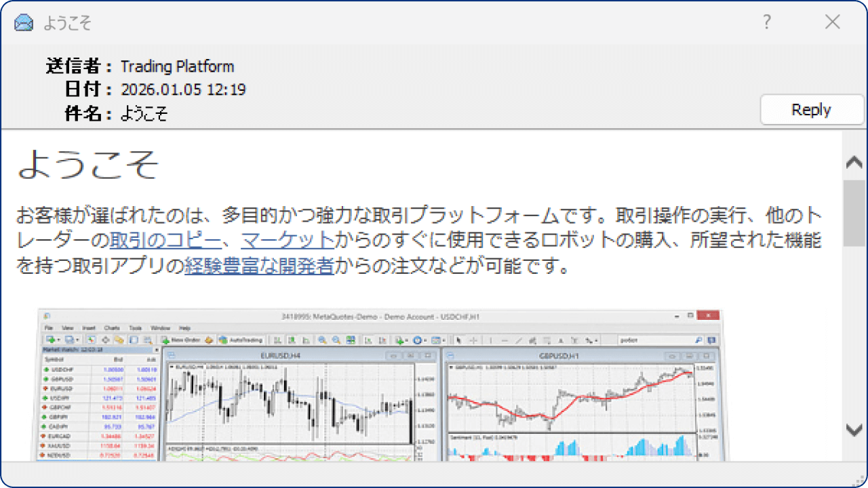This screenshot has width=868, height=488.
Task: Follow the マーケット hyperlink
Action: (287, 239)
